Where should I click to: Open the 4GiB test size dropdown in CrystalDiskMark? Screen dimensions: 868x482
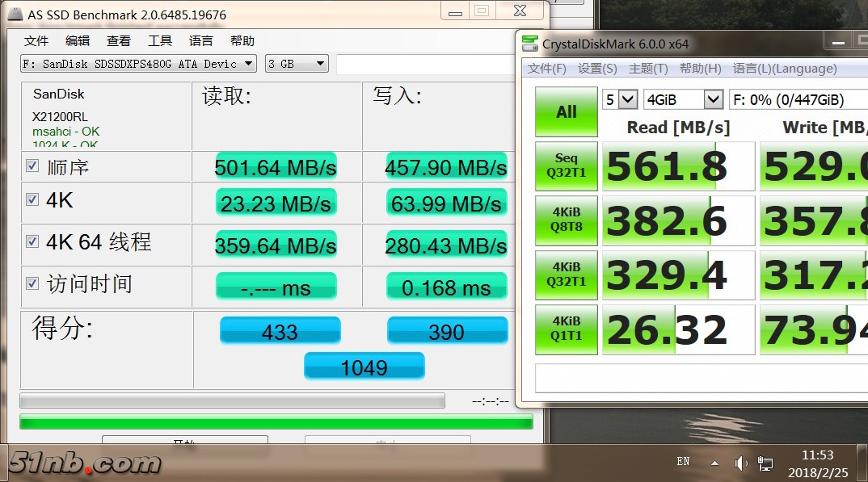point(683,99)
